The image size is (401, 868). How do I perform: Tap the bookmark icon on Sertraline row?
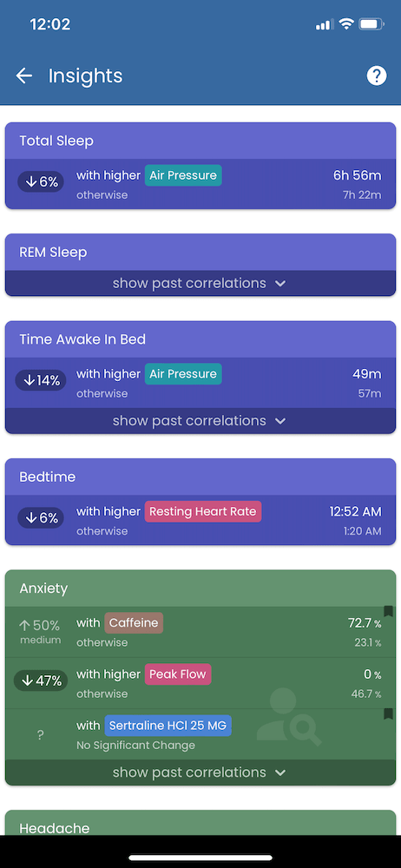point(388,714)
